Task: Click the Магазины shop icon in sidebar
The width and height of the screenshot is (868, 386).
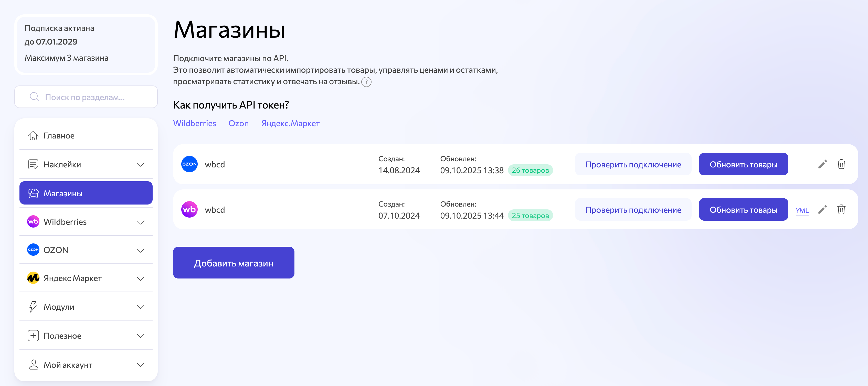Action: [33, 193]
